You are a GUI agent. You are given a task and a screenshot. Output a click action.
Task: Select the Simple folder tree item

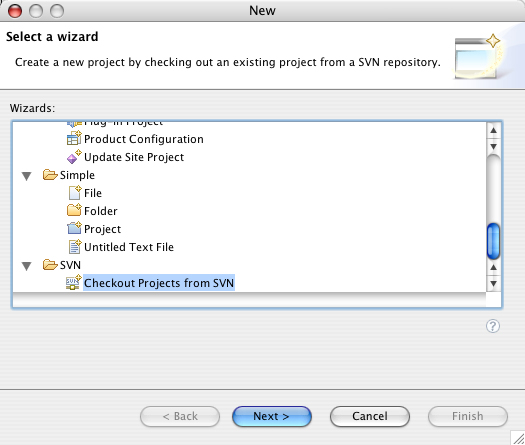(77, 175)
